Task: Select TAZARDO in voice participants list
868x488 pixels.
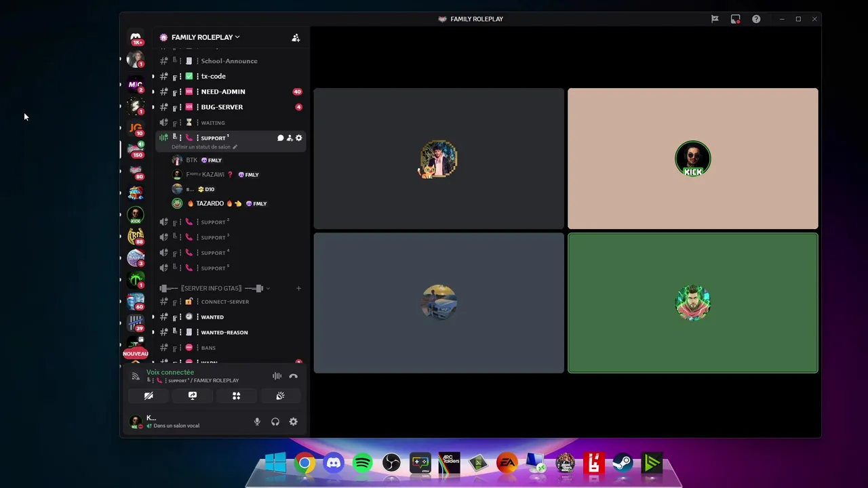Action: (237, 203)
